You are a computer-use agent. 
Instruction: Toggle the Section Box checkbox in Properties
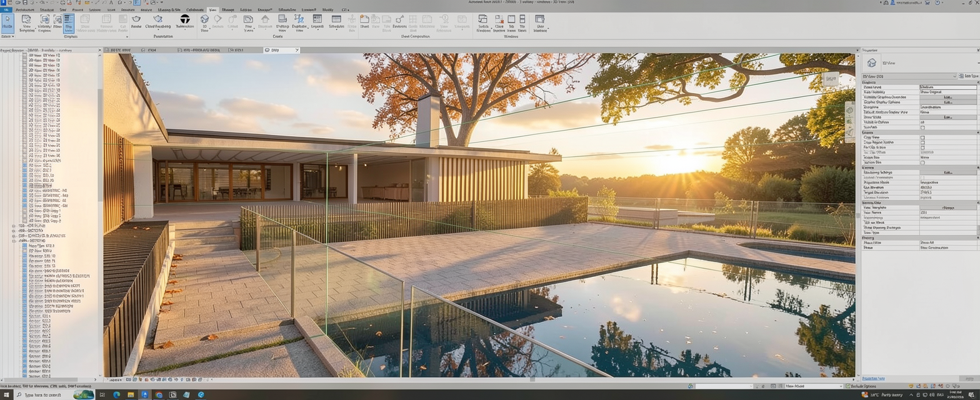click(x=922, y=162)
